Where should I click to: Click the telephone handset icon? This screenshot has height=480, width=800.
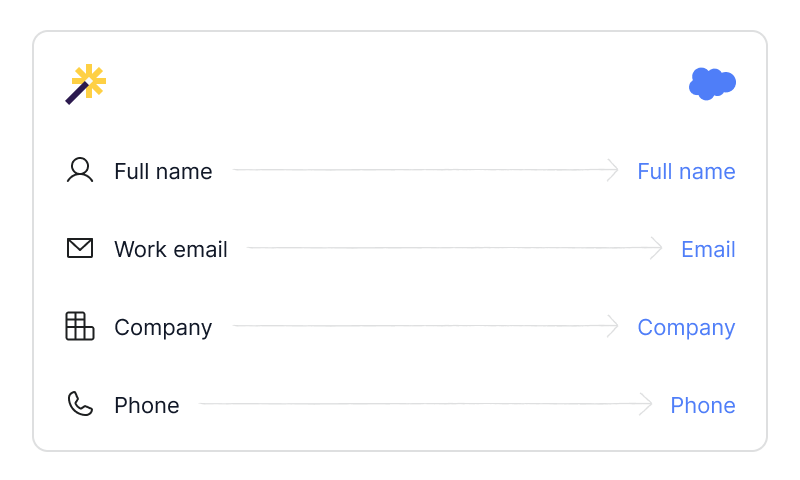(x=80, y=404)
